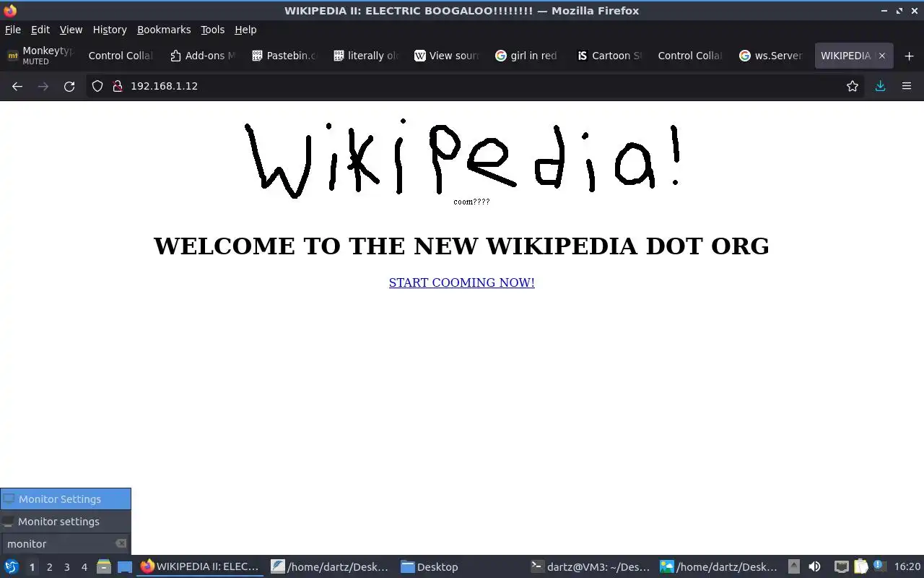Image resolution: width=924 pixels, height=578 pixels.
Task: Switch to the Add-ons Manager tab
Action: 202,56
